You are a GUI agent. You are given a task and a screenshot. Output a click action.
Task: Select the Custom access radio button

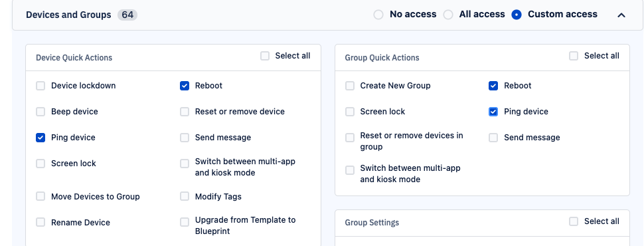pyautogui.click(x=517, y=15)
